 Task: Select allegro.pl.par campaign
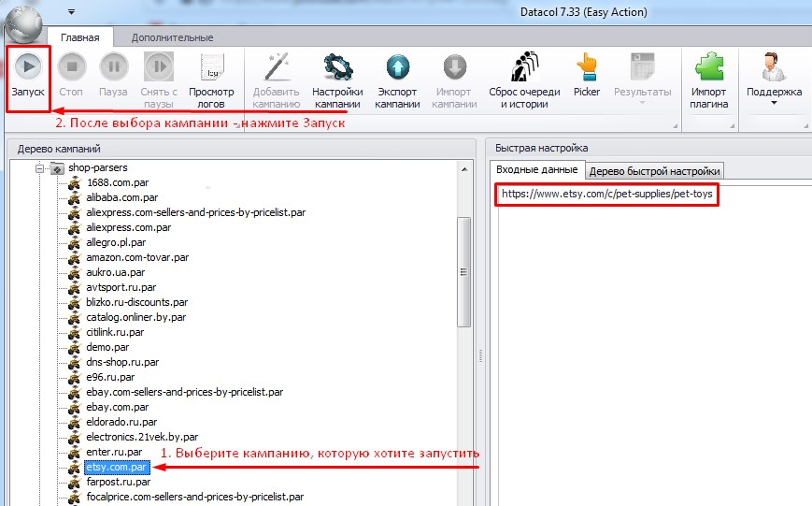[116, 242]
